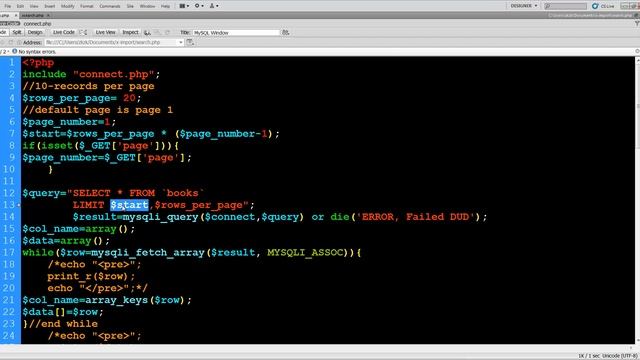Click the preview in browser globe icon

[x=147, y=32]
